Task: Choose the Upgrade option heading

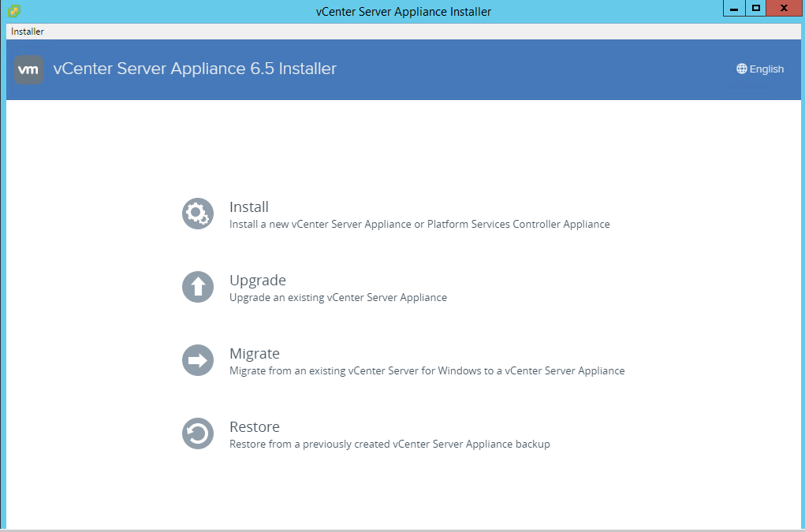Action: pyautogui.click(x=258, y=280)
